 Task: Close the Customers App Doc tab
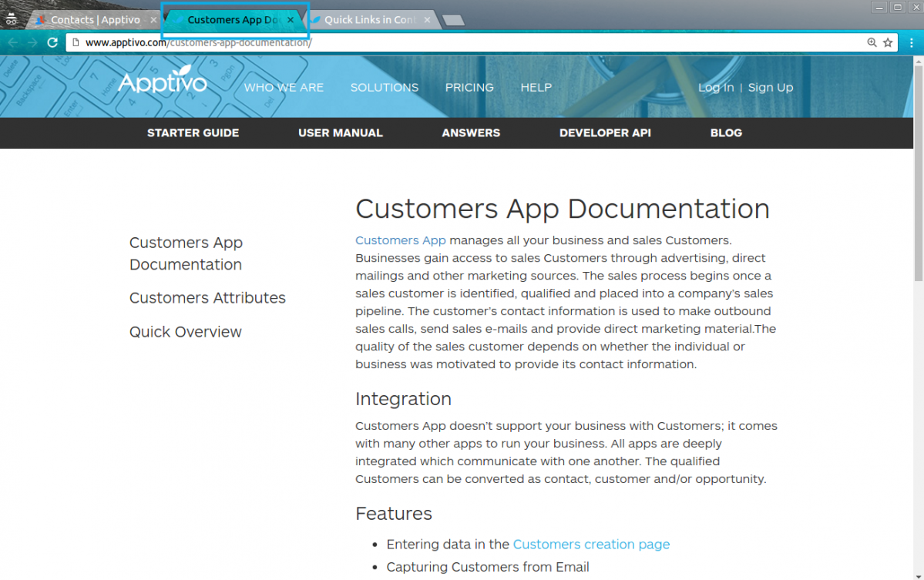290,19
